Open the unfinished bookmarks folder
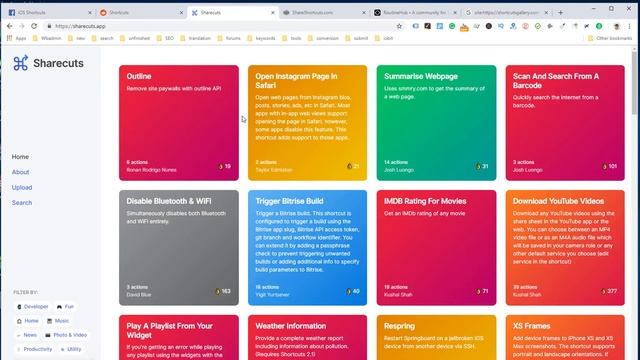Screen dimensions: 640x360 [135, 38]
